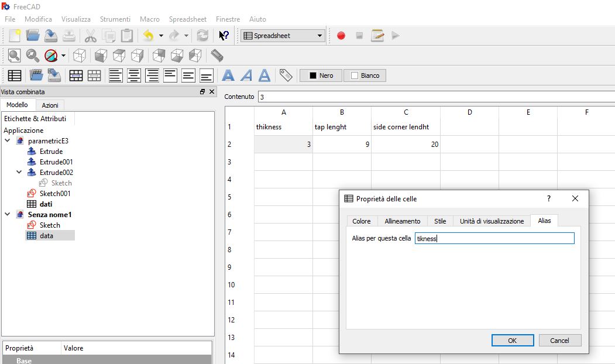Export the spreadsheet icon
Image resolution: width=615 pixels, height=364 pixels.
(54, 75)
